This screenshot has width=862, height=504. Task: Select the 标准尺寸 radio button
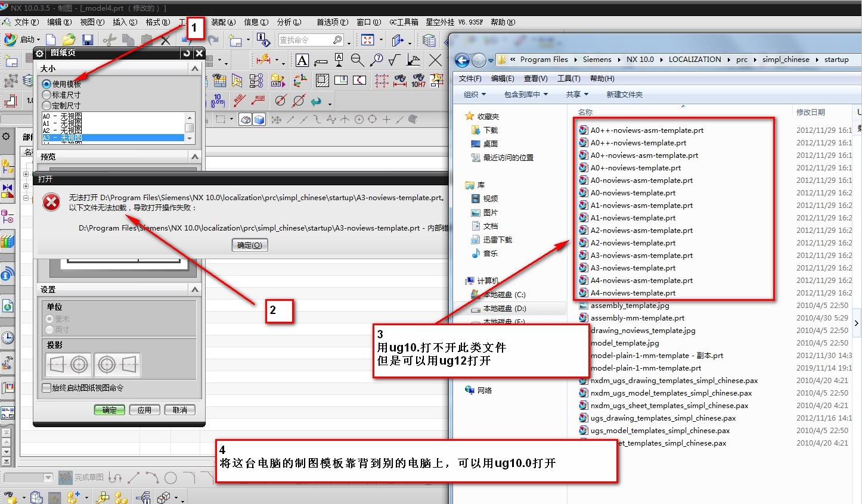[46, 95]
